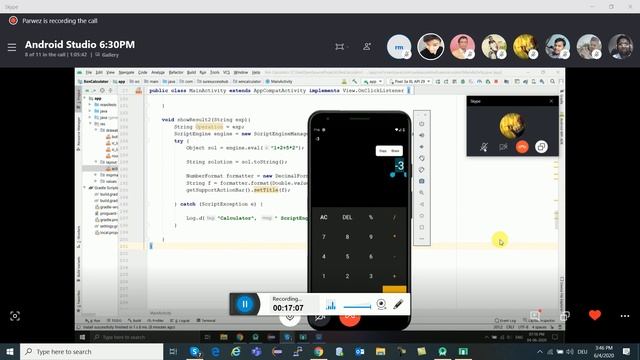Open the Refactor menu in Android Studio
The width and height of the screenshot is (640, 360).
click(176, 72)
